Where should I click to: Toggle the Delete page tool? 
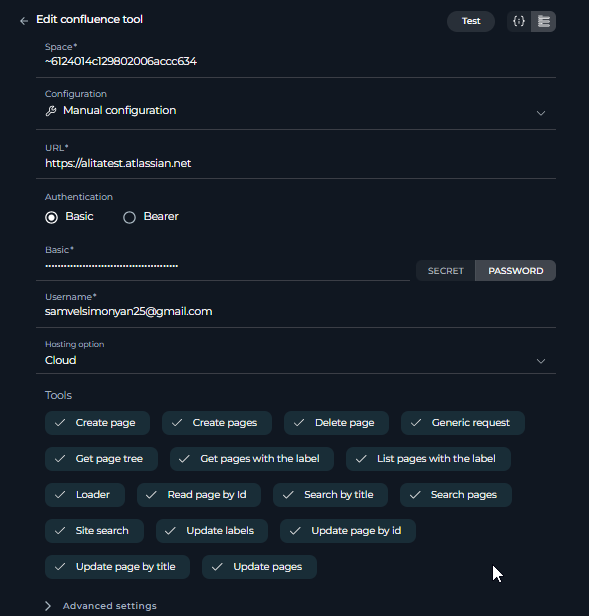coord(336,423)
